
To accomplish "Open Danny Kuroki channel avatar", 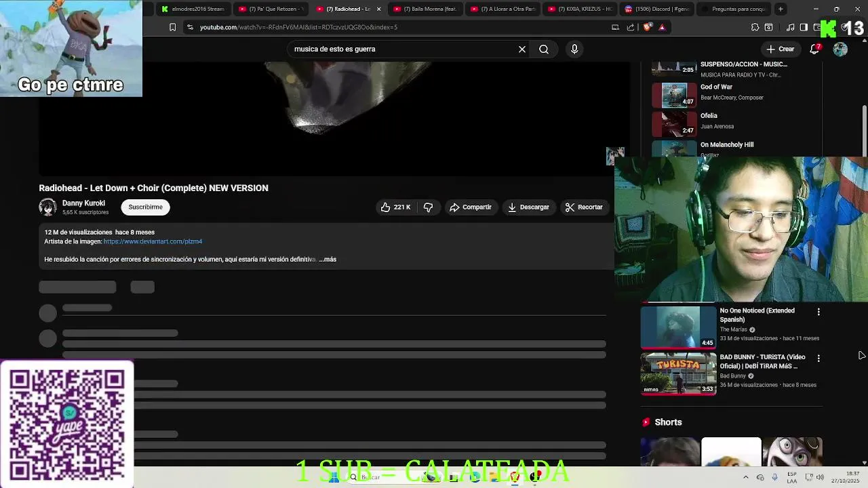I will pos(47,207).
